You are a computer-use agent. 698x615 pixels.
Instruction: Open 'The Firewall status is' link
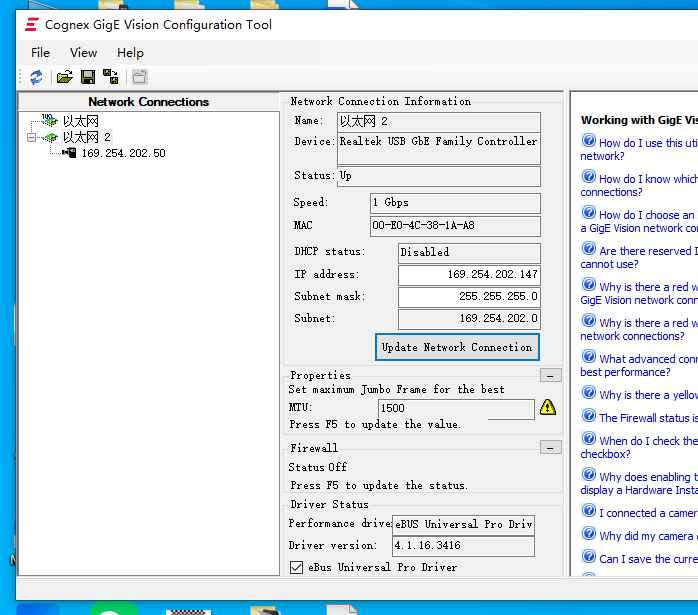(649, 418)
